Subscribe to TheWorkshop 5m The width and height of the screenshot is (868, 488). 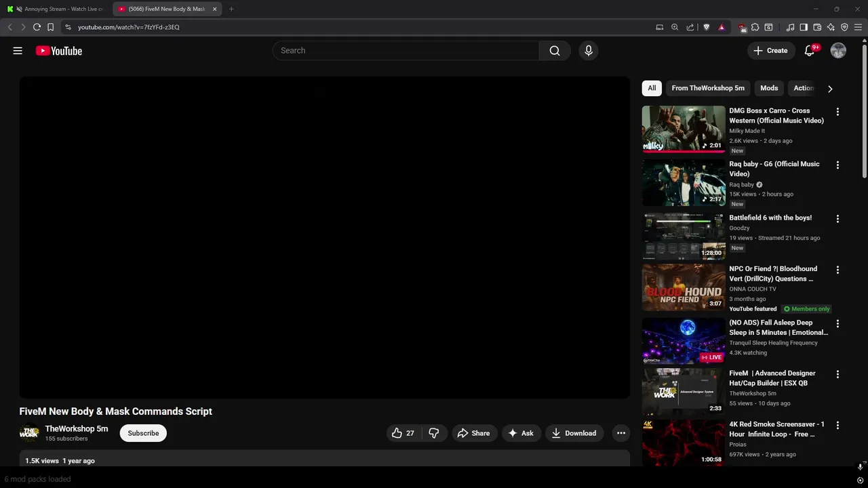143,433
